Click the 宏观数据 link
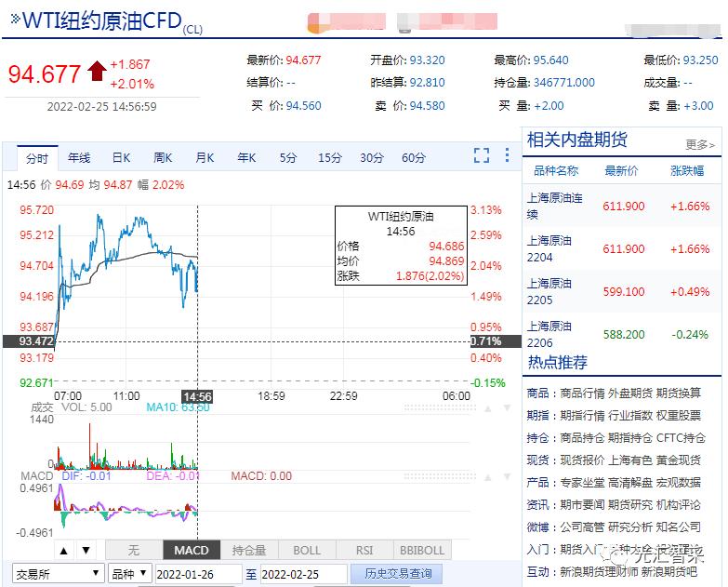Viewport: 728px width, 587px height. [679, 483]
